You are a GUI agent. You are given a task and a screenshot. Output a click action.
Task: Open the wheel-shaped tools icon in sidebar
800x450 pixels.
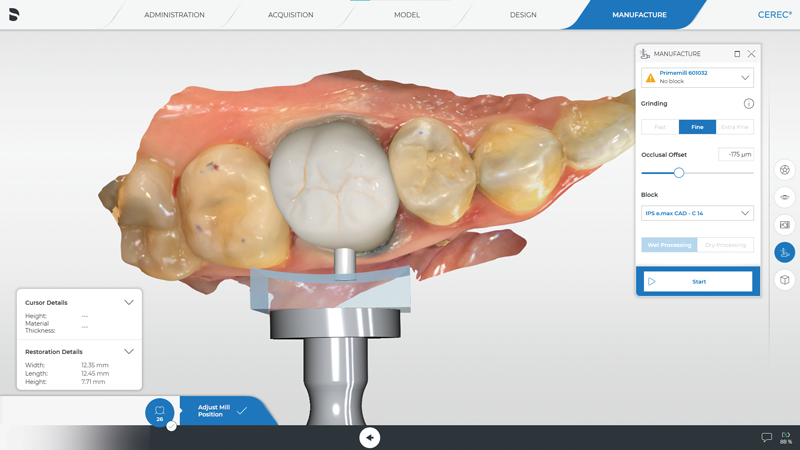pos(785,170)
